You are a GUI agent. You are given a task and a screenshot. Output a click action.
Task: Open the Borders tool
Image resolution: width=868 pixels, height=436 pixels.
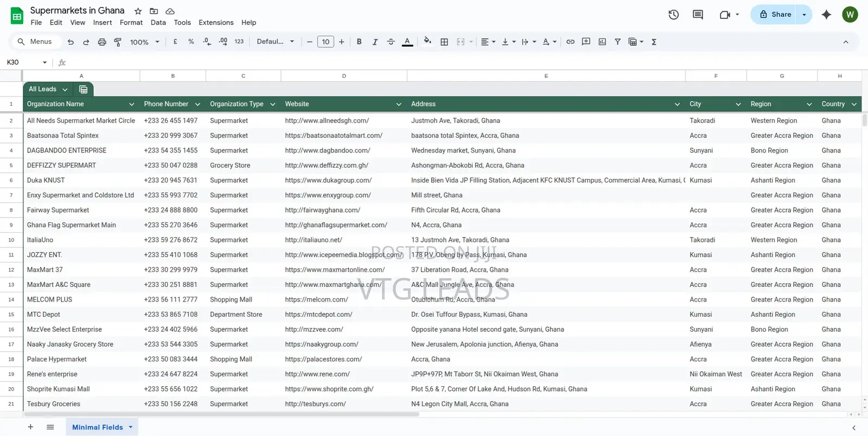point(444,42)
